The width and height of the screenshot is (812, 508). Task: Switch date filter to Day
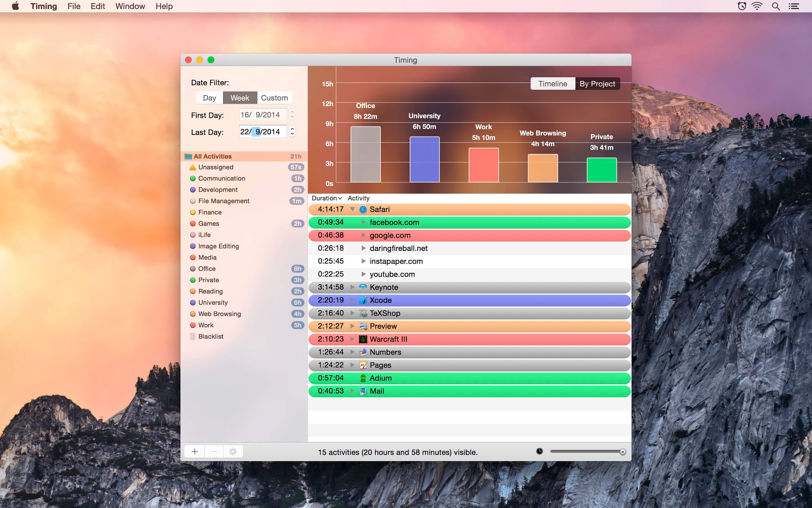click(209, 98)
